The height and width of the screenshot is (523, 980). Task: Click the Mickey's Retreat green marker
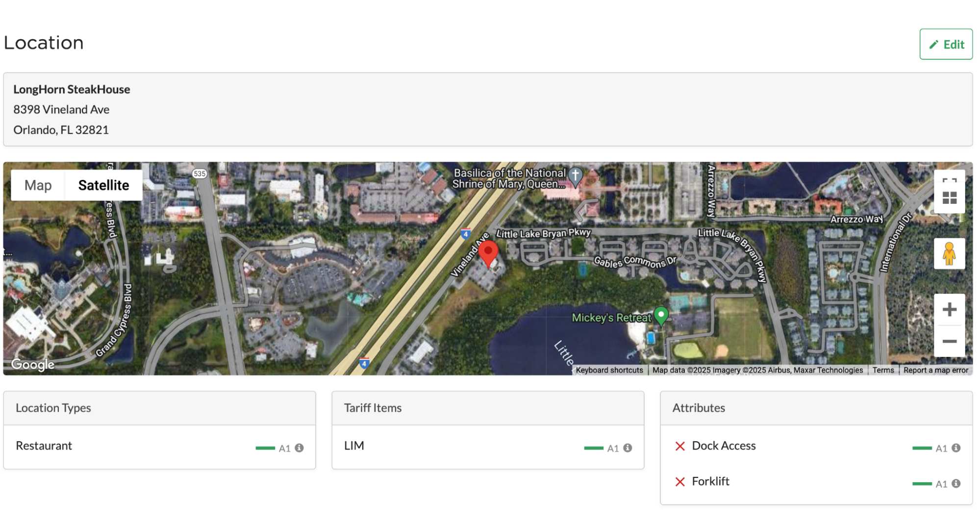[x=661, y=315]
